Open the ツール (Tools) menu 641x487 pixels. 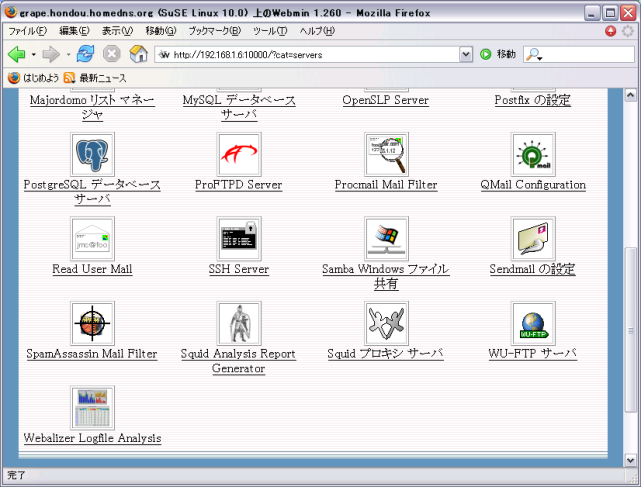tap(270, 32)
